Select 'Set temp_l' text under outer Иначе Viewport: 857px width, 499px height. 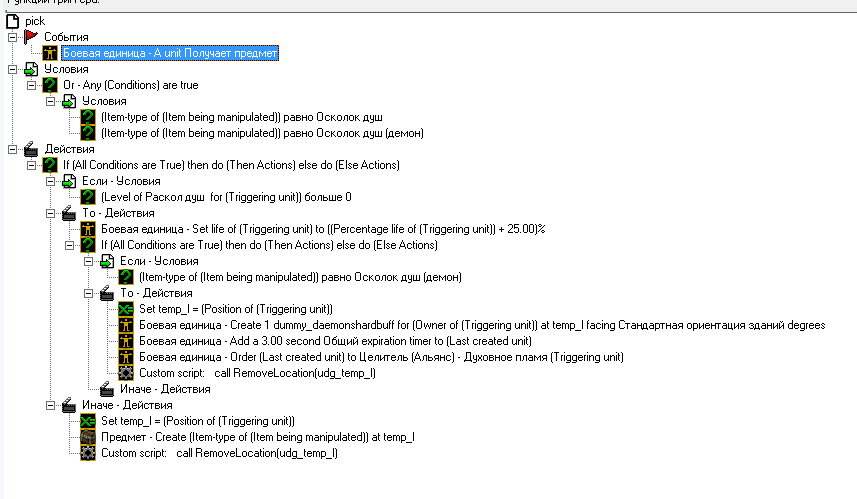click(198, 421)
